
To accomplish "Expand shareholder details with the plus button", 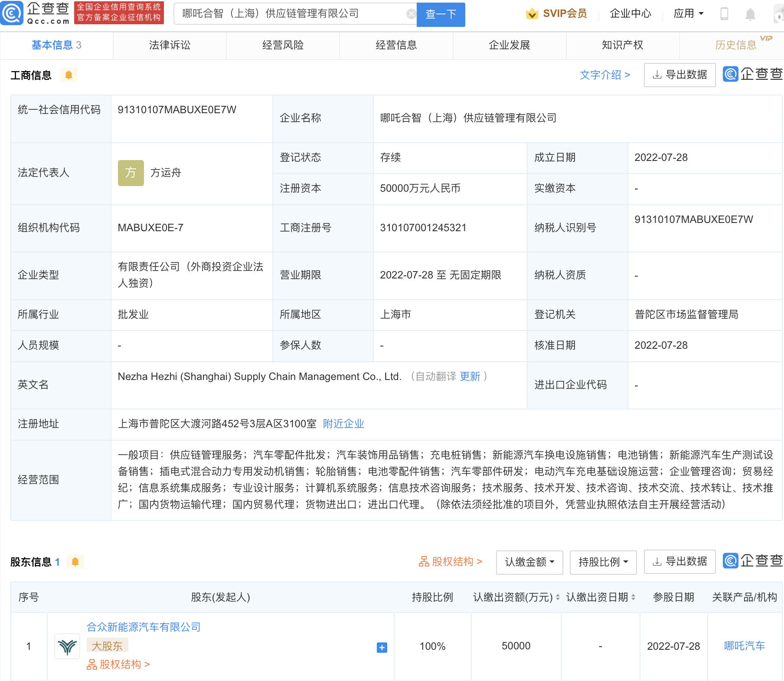I will pyautogui.click(x=381, y=647).
